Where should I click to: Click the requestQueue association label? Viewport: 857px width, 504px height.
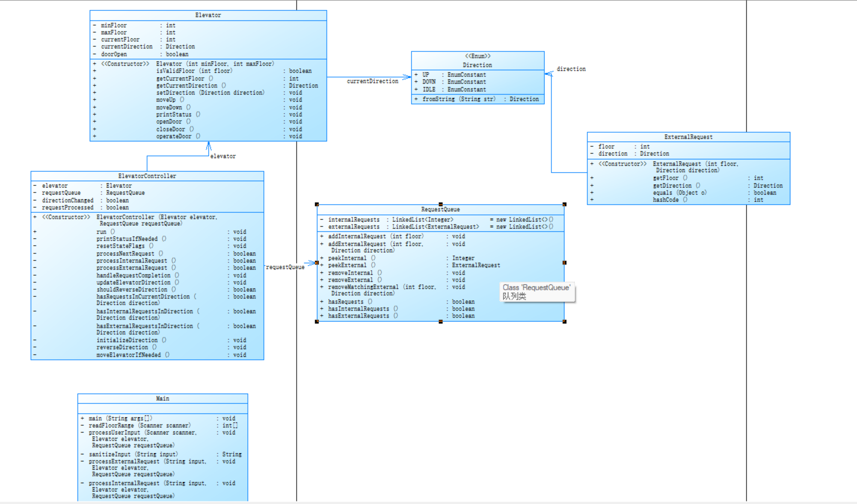(x=285, y=267)
